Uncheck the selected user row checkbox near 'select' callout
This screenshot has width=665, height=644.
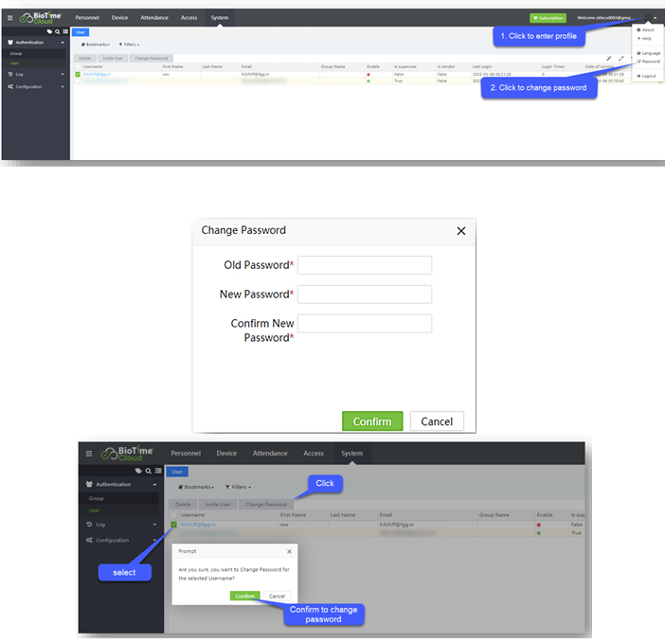173,524
